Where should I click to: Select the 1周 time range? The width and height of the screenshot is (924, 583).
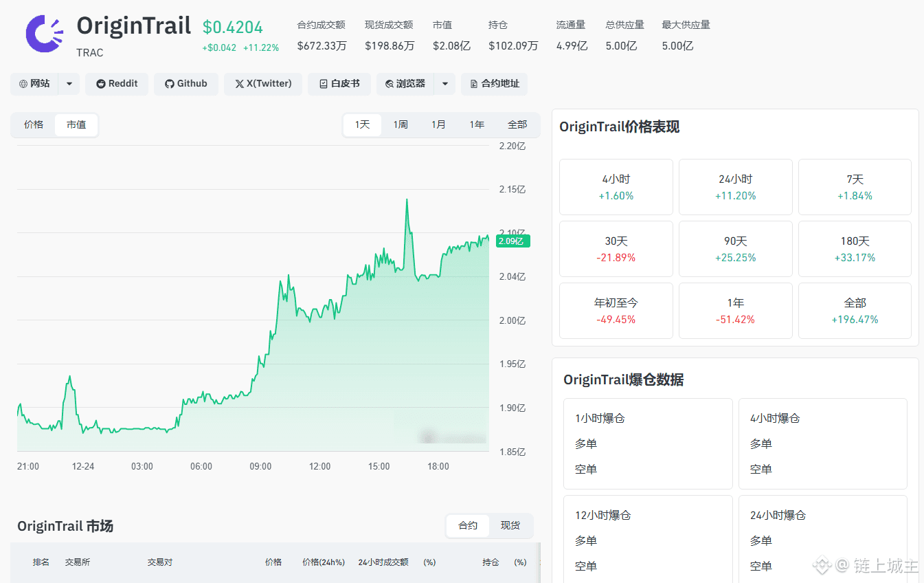coord(401,125)
